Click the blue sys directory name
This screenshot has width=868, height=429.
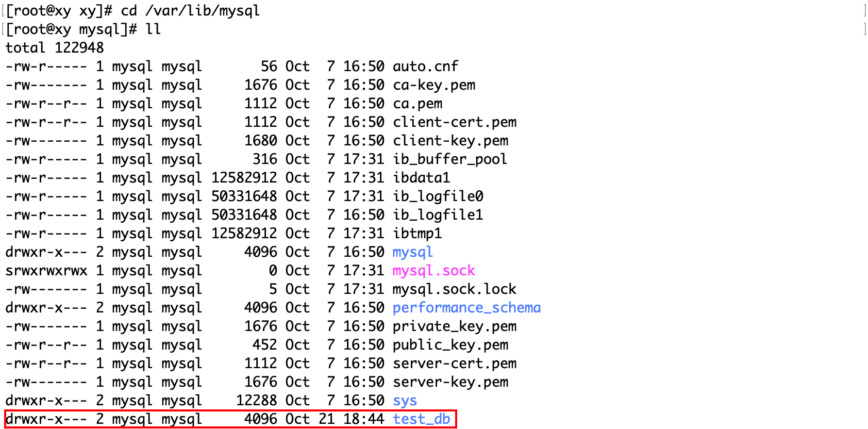click(405, 400)
